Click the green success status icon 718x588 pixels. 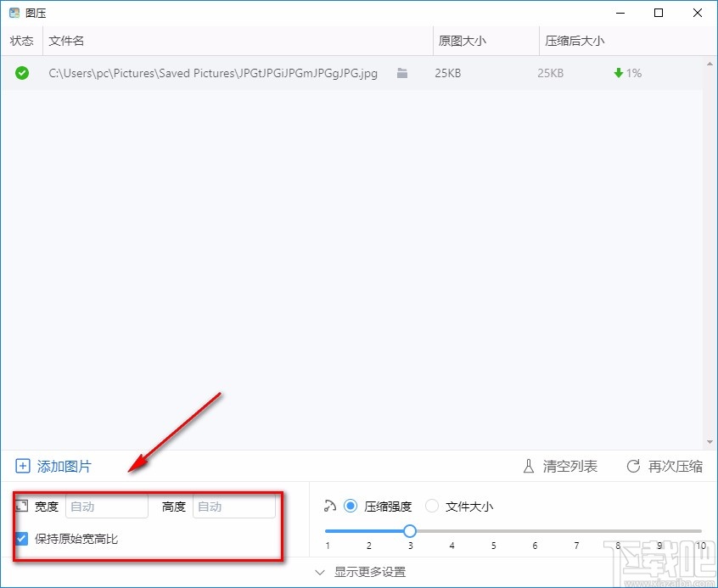(21, 73)
